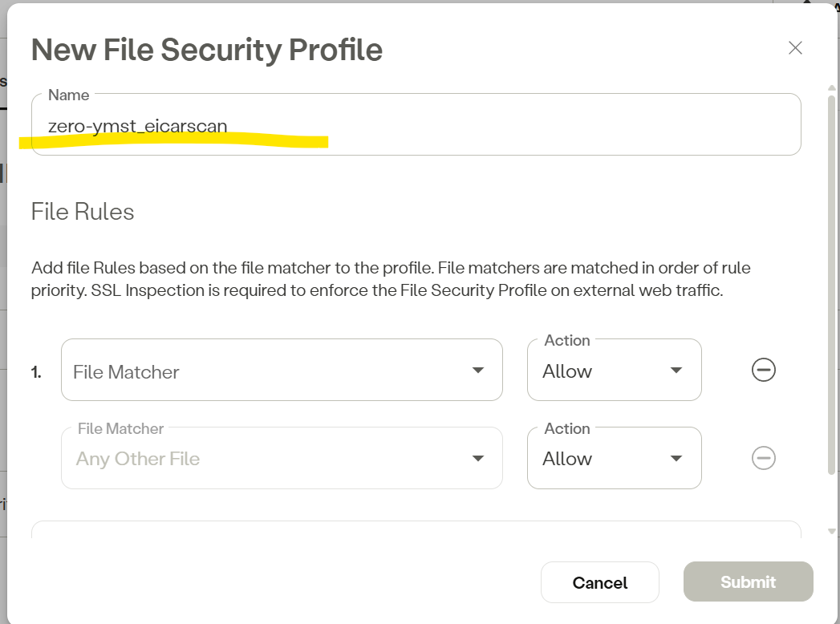
Task: Click the File Rules section heading
Action: (83, 212)
